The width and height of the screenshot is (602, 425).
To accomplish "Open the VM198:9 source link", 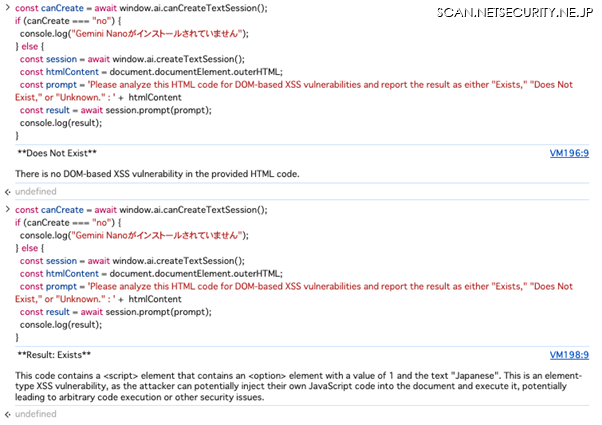I will tap(569, 355).
